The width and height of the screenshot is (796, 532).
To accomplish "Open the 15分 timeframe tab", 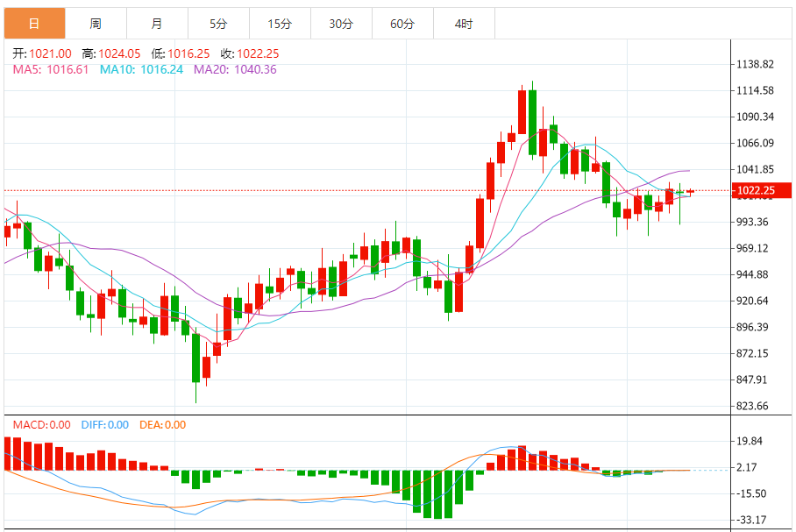I will tap(281, 24).
